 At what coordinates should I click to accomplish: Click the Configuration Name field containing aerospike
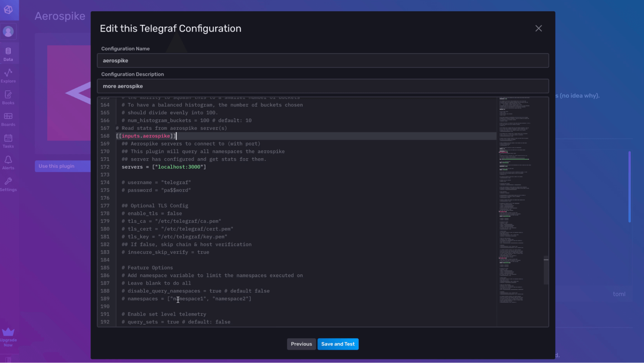(x=322, y=60)
